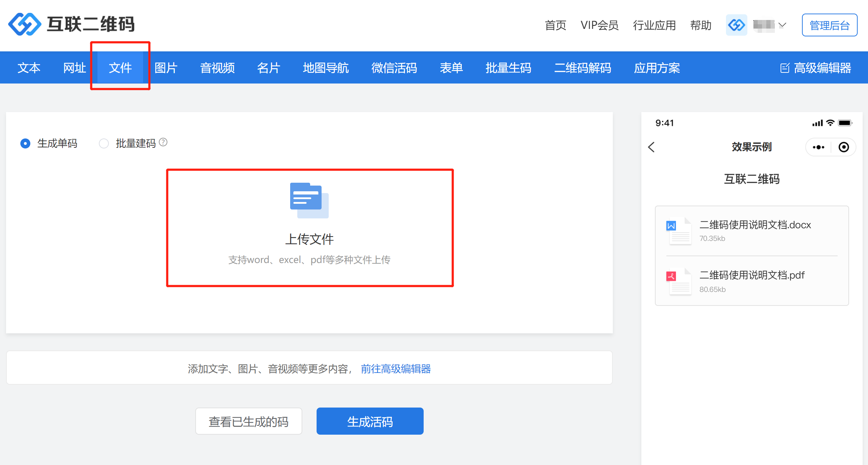Open the 高级编辑器 edit icon
The width and height of the screenshot is (868, 465).
click(784, 68)
